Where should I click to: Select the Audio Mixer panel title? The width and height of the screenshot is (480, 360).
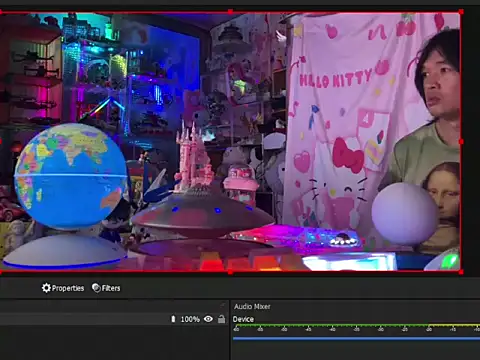pos(252,306)
